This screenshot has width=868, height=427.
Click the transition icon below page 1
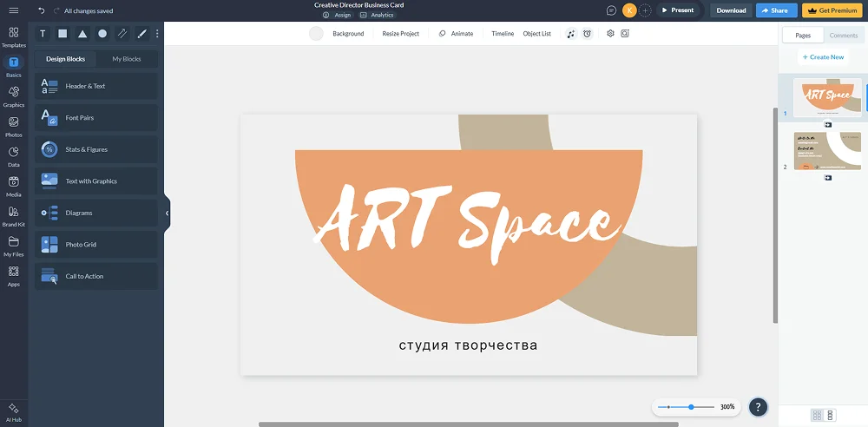[x=827, y=125]
